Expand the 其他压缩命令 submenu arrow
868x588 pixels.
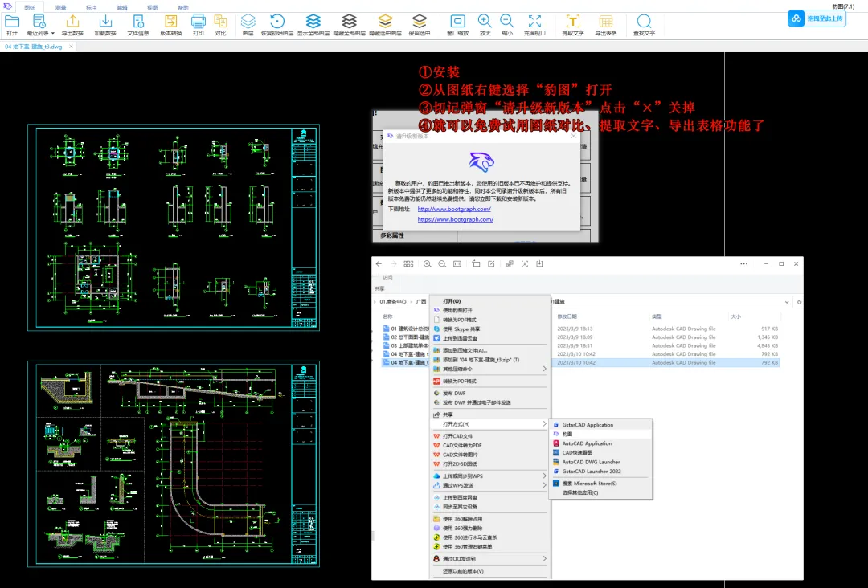point(543,369)
